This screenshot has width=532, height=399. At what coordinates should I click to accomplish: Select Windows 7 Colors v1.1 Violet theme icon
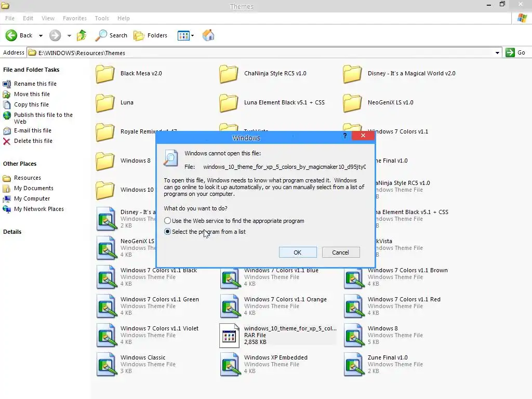[x=106, y=336]
